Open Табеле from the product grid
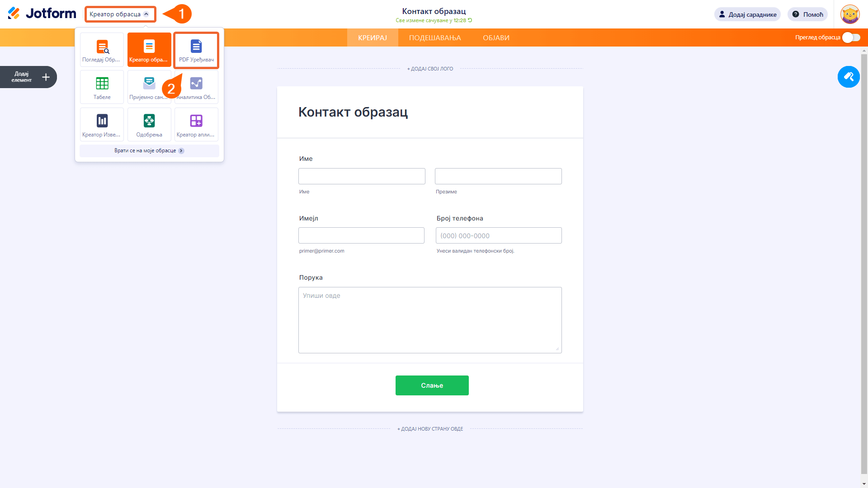Screen dimensions: 868x488 [x=102, y=87]
